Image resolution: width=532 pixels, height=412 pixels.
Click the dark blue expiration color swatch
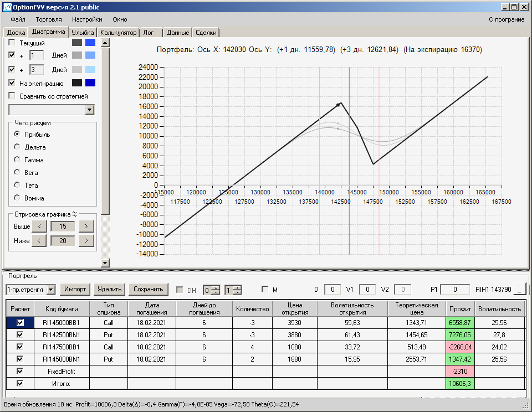(x=90, y=83)
